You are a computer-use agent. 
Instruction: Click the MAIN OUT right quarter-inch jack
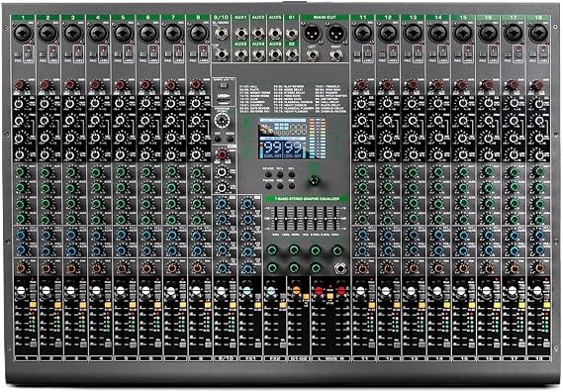tap(336, 55)
